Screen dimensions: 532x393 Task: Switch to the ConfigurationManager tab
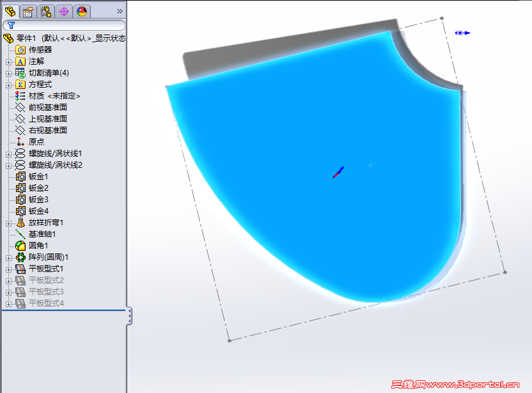point(46,12)
